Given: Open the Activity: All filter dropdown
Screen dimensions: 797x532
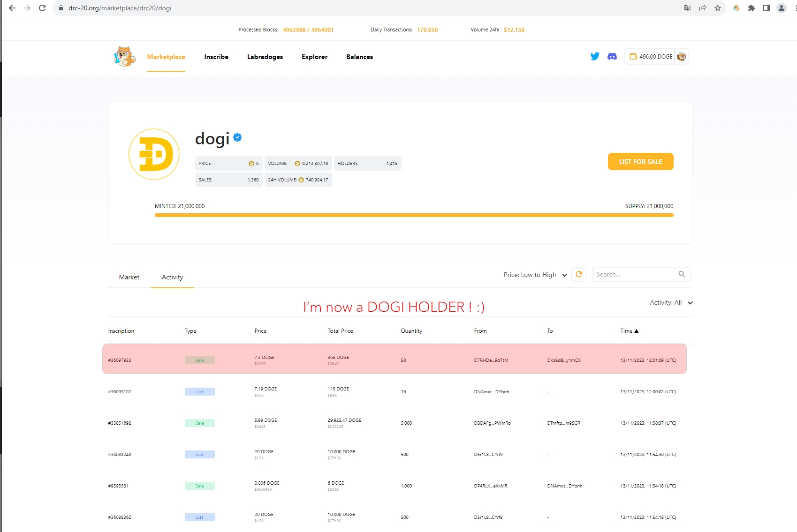Looking at the screenshot, I should click(671, 303).
